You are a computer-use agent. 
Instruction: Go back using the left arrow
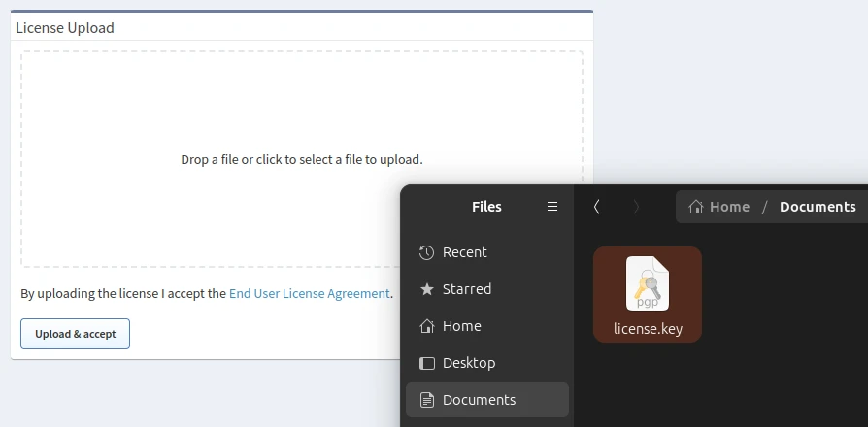tap(596, 207)
